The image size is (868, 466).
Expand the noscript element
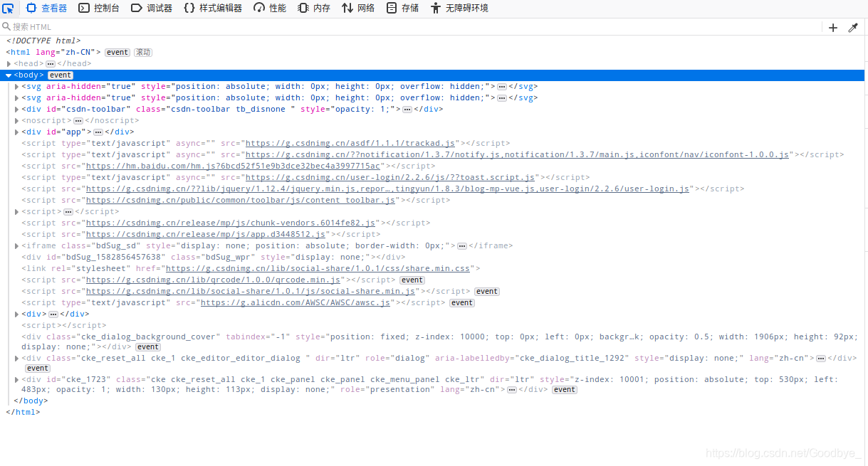click(x=17, y=121)
